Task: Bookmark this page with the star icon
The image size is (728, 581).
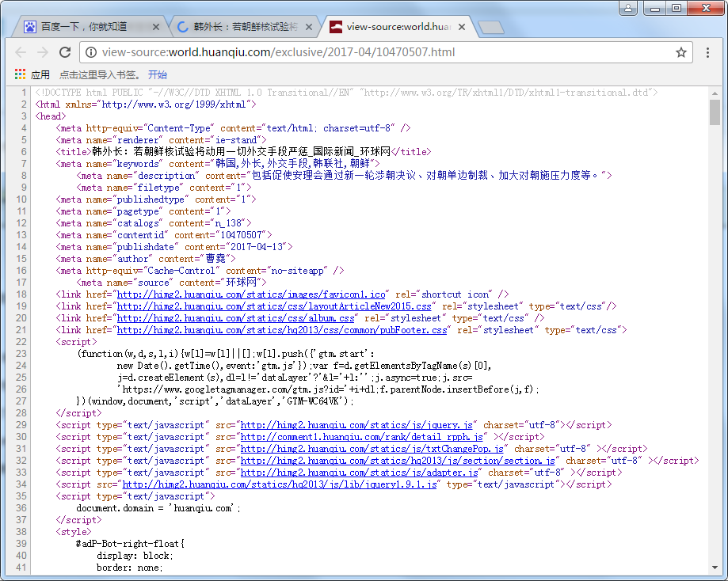Action: 680,52
